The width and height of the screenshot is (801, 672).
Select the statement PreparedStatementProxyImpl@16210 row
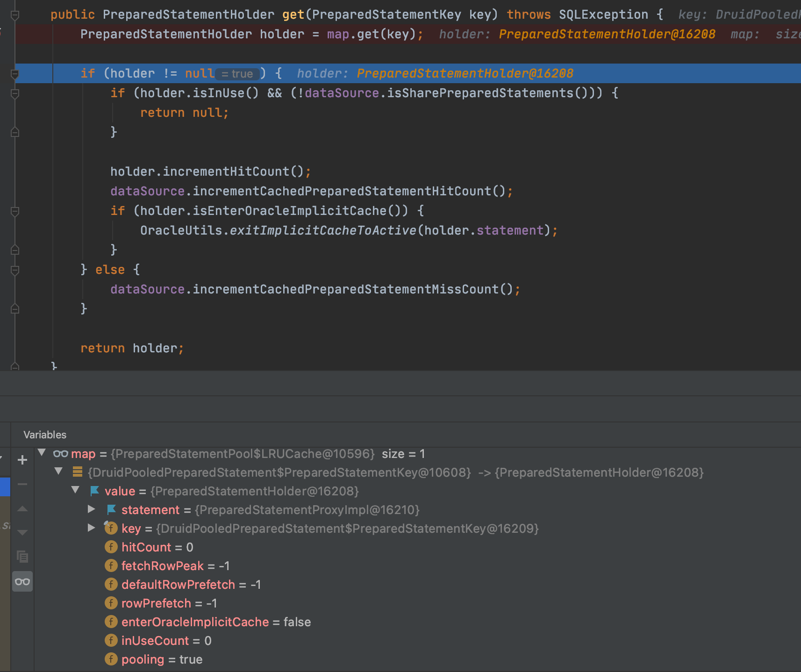tap(417, 510)
